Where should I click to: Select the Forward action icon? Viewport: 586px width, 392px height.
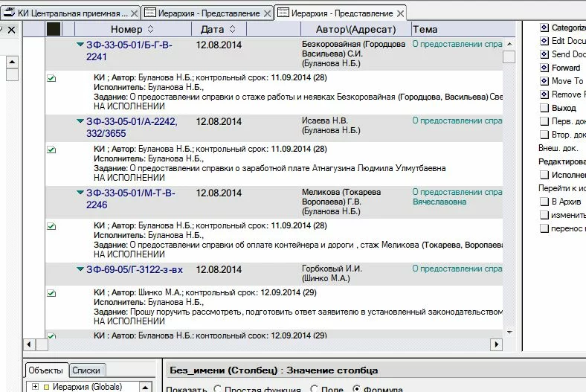pyautogui.click(x=544, y=68)
